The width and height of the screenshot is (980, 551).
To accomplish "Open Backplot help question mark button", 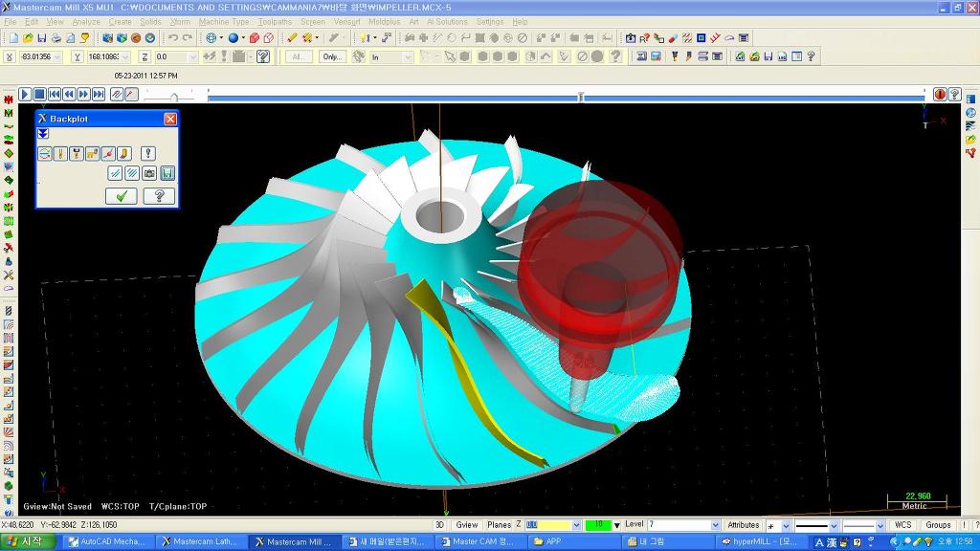I will click(x=159, y=196).
